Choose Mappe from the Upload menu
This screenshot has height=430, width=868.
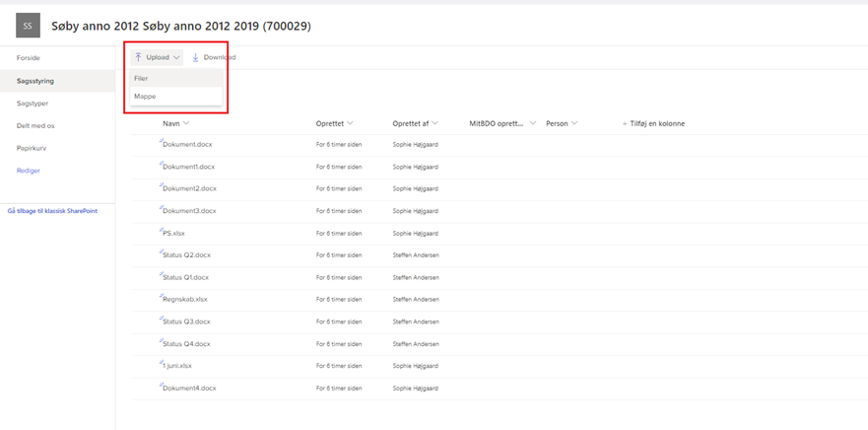click(145, 96)
